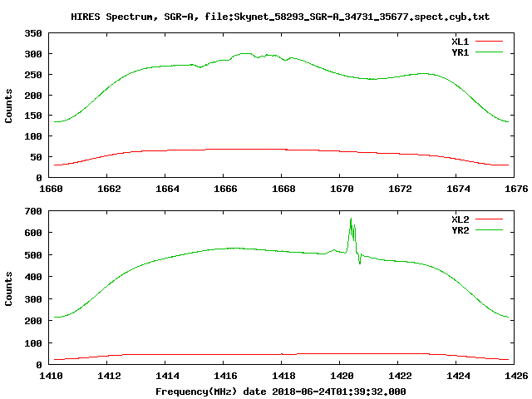
Task: Click the 1664 x-axis tick label
Action: (x=167, y=189)
